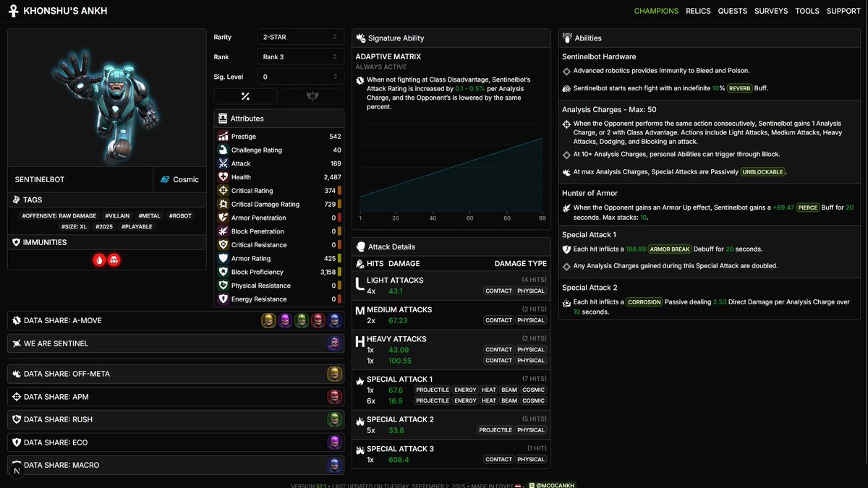Click the #PLAYABLE tag
868x488 pixels.
pos(137,226)
